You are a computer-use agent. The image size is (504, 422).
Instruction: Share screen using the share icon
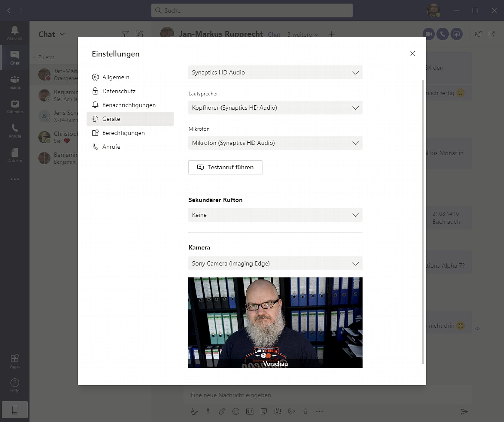click(x=456, y=34)
